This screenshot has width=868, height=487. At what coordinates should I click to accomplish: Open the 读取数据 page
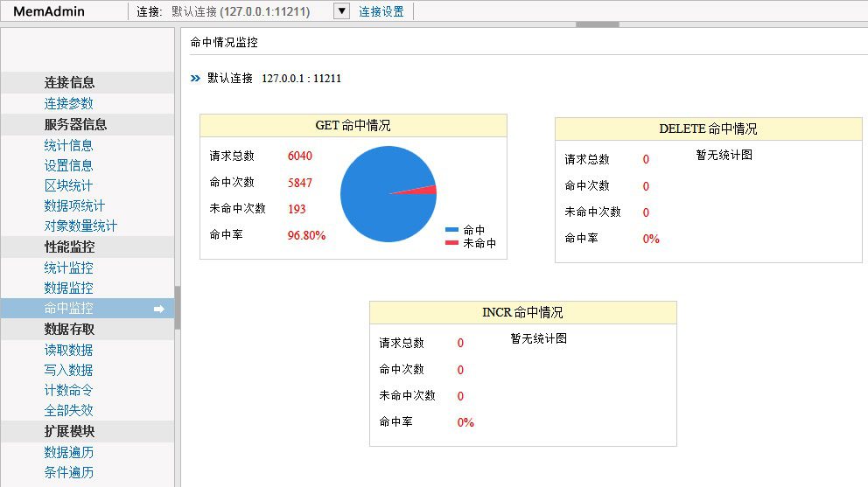point(68,350)
